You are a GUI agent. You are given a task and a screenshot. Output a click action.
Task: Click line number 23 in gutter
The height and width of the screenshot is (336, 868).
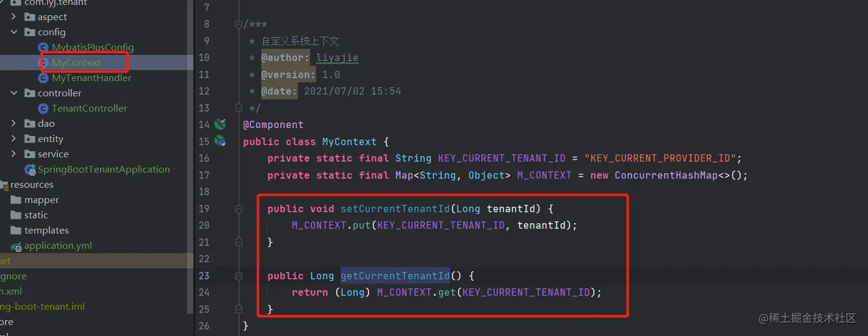(x=204, y=276)
